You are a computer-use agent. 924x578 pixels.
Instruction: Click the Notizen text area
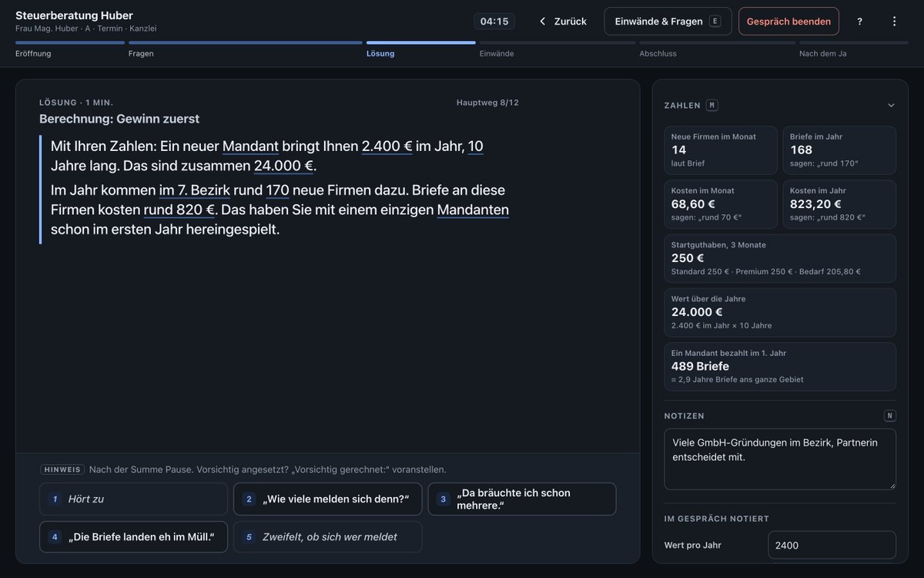click(x=780, y=459)
